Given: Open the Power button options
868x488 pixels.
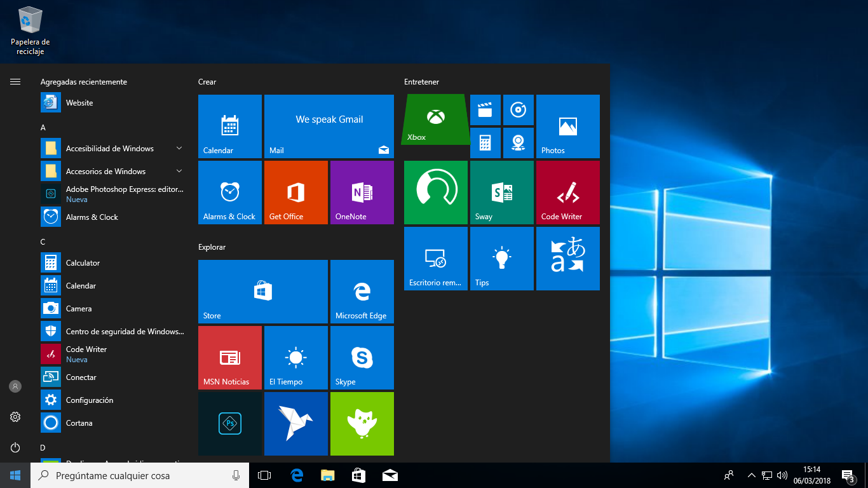Looking at the screenshot, I should 15,447.
